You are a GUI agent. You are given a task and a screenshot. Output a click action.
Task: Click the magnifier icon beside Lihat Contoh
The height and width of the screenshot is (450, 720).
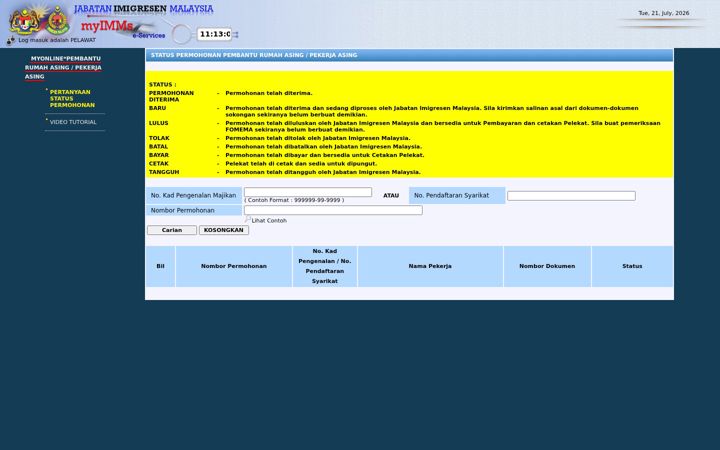click(x=248, y=219)
